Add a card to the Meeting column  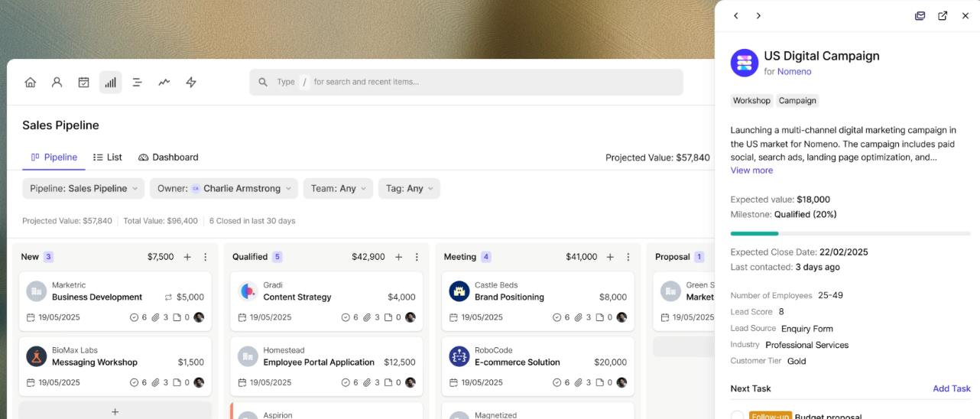(x=610, y=257)
